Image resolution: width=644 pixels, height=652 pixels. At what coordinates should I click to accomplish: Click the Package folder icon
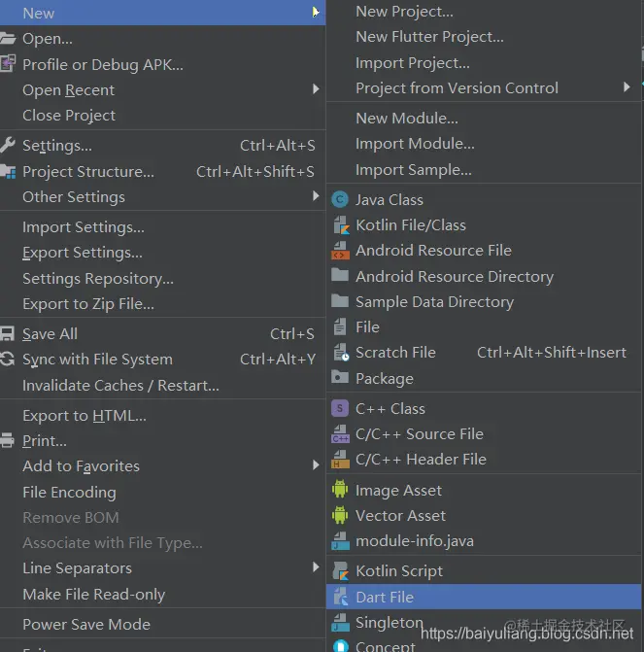(340, 377)
